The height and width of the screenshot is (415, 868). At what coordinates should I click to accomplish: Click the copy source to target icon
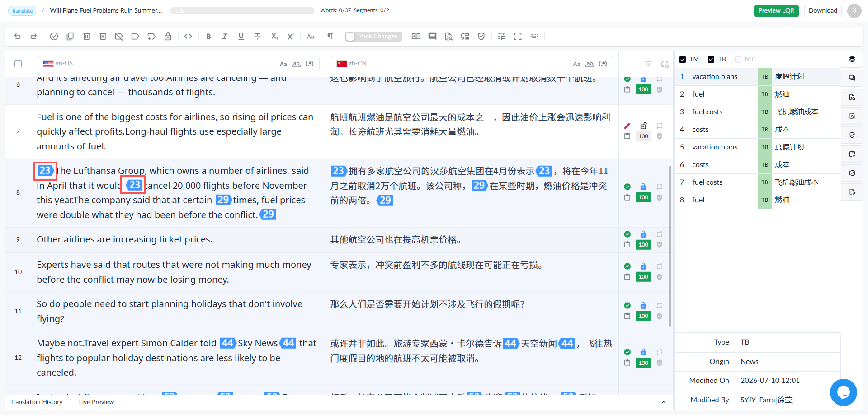(70, 37)
